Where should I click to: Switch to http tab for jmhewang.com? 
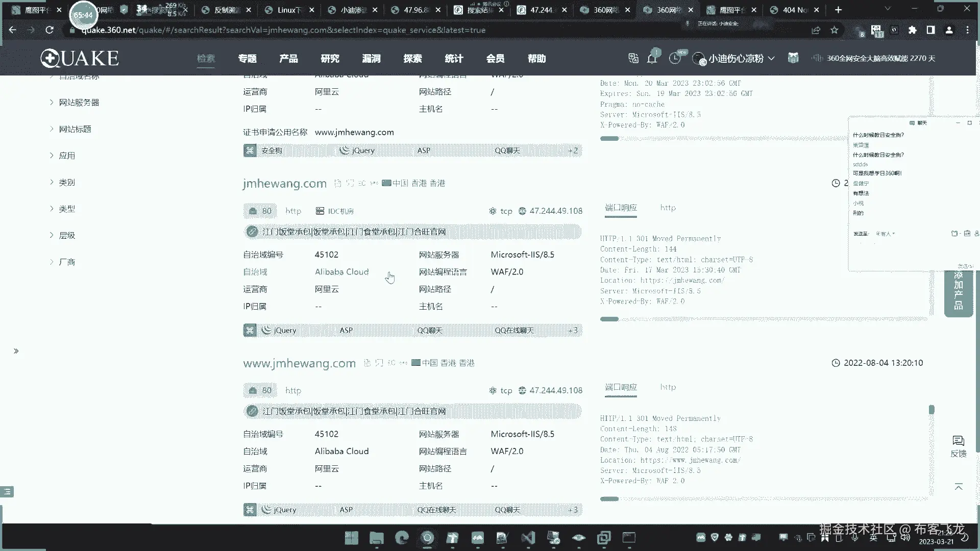(x=668, y=208)
